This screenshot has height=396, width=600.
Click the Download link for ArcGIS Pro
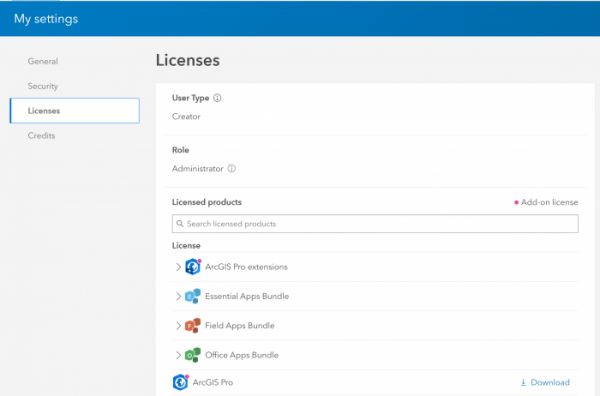545,382
